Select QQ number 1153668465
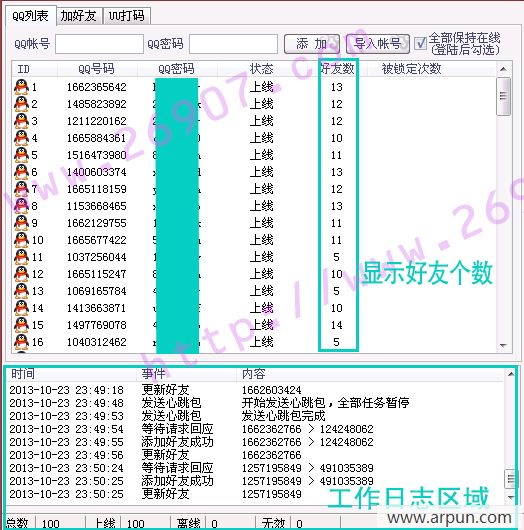The width and height of the screenshot is (524, 530). (97, 206)
